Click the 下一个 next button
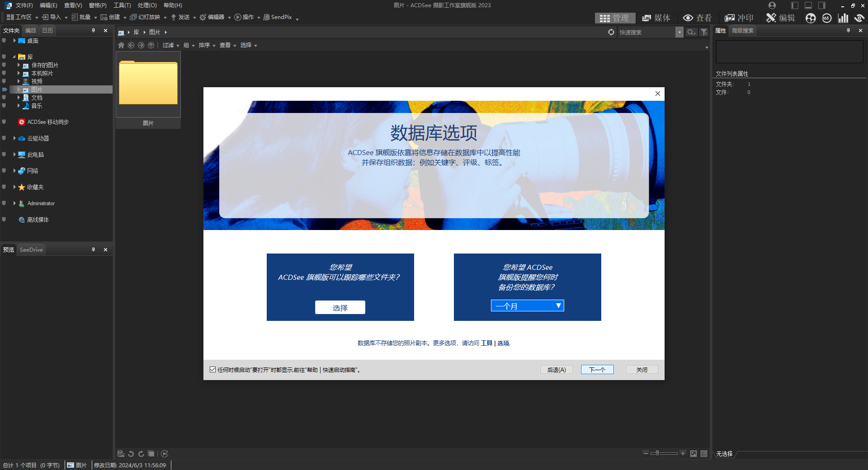 click(597, 370)
